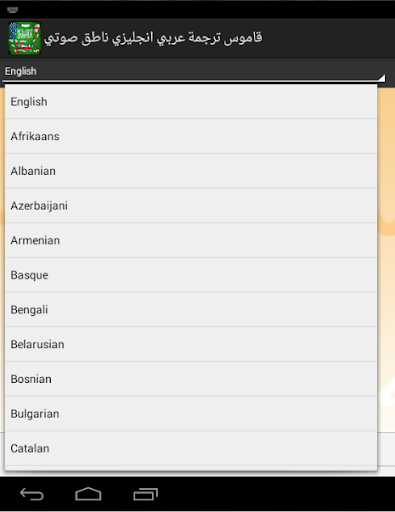This screenshot has width=395, height=512.
Task: Select Catalan at the list bottom
Action: coord(191,448)
